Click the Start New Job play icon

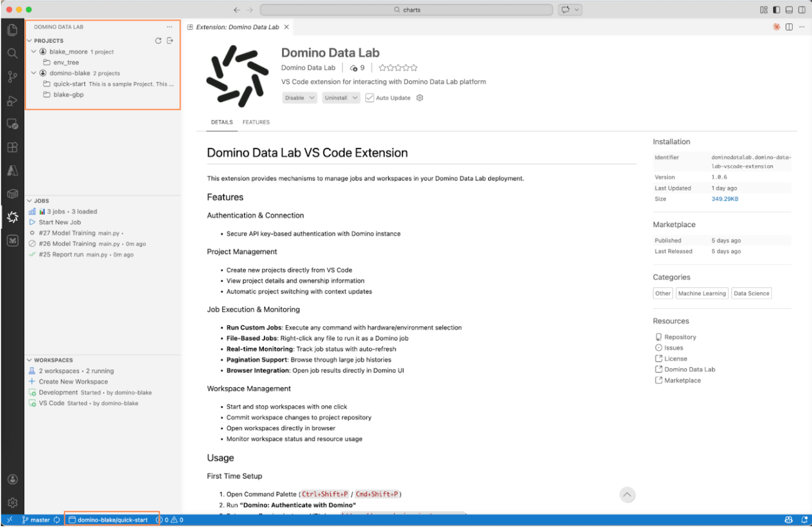point(33,222)
